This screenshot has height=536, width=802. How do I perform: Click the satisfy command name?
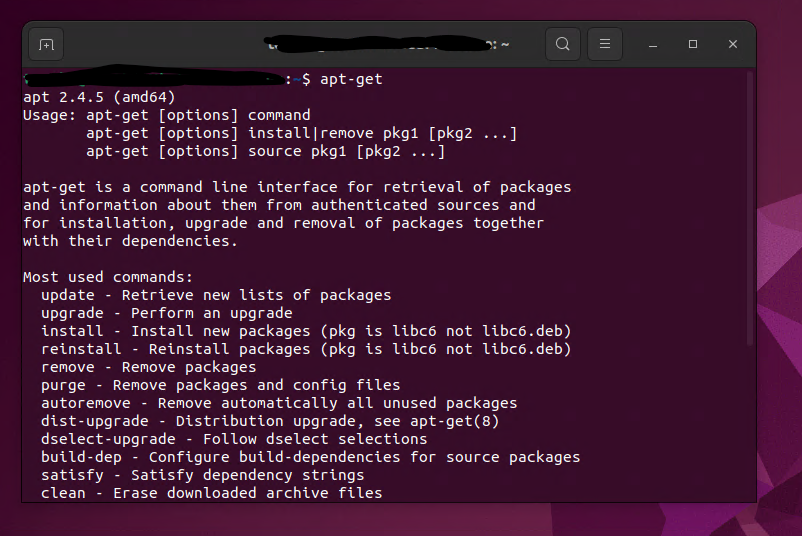(72, 475)
